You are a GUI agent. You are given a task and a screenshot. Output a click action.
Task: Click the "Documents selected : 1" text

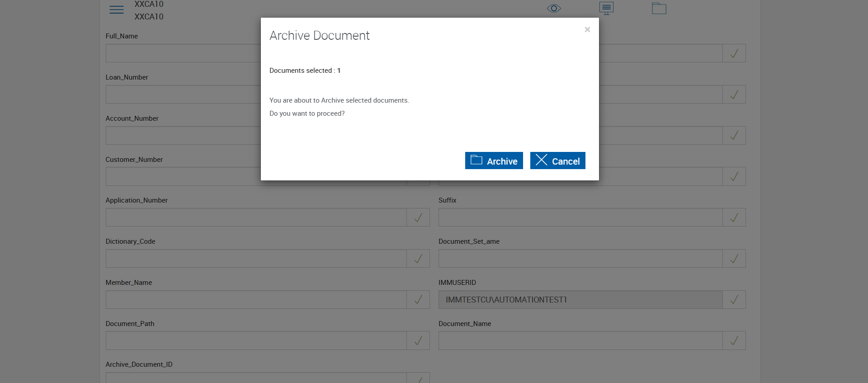click(x=305, y=71)
